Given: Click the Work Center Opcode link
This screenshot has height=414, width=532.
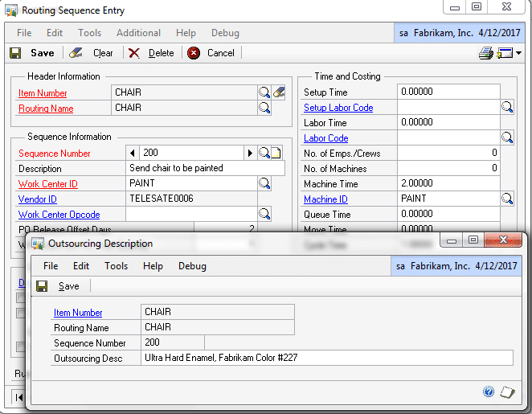Looking at the screenshot, I should [59, 215].
